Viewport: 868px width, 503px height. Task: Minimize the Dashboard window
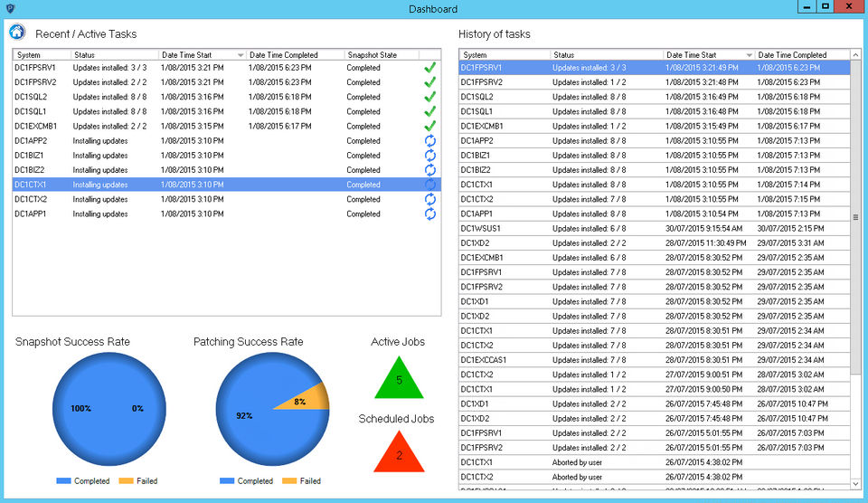click(807, 6)
